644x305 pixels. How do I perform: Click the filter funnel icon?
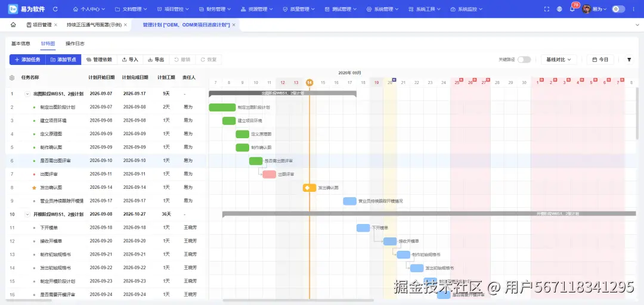click(x=629, y=60)
